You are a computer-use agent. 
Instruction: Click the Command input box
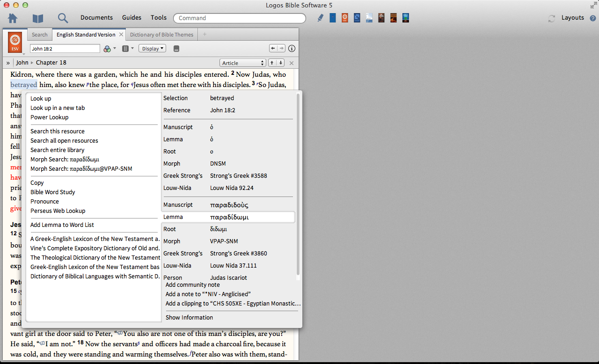point(240,18)
